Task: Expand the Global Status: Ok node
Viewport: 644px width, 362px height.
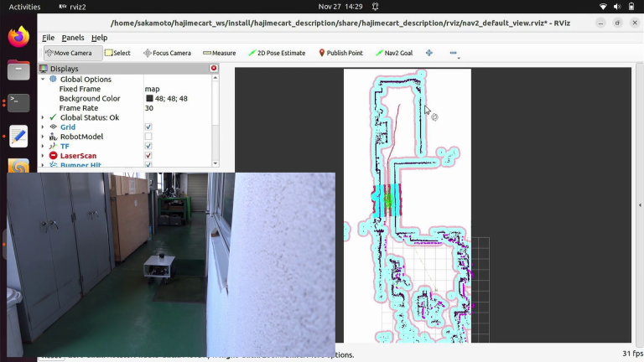Action: point(44,117)
